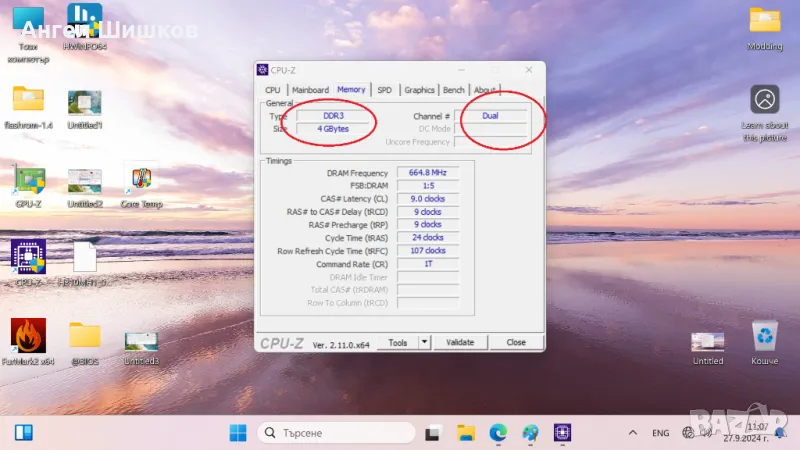Open the Windows Start menu

(239, 433)
